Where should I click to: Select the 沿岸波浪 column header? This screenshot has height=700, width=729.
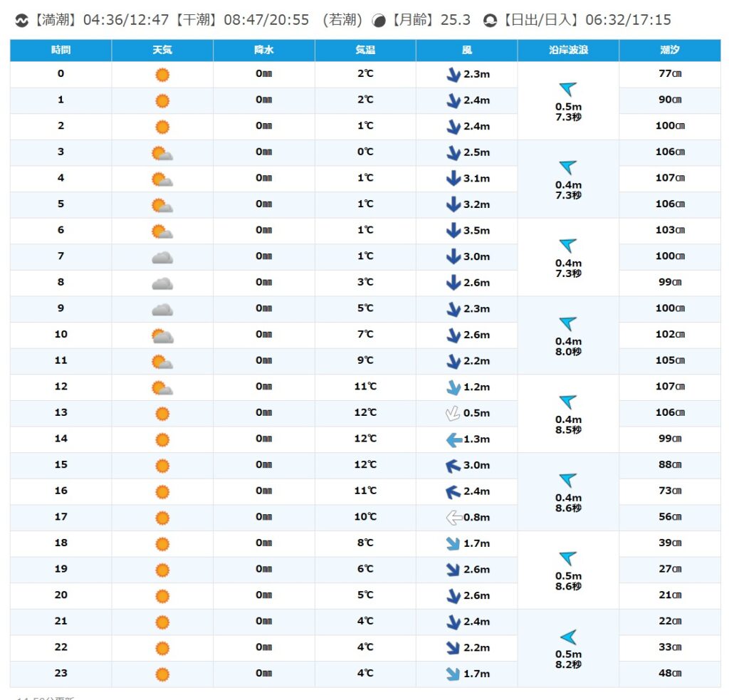click(x=568, y=51)
